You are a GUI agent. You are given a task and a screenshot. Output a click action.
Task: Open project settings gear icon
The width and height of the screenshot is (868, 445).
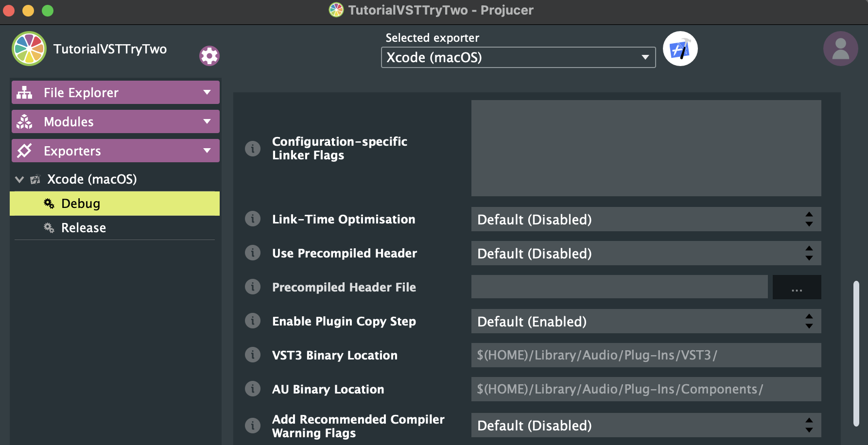coord(209,56)
